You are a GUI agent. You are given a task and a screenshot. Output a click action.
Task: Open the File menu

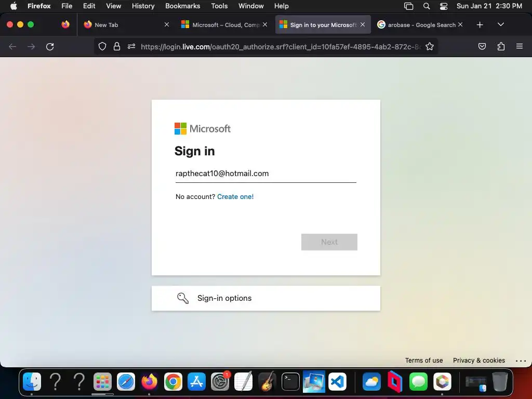(x=66, y=6)
